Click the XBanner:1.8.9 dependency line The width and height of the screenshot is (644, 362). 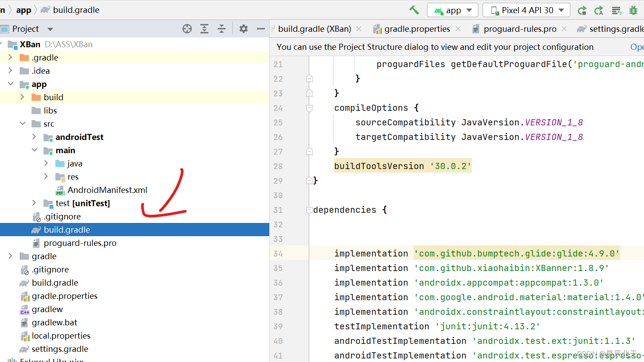click(471, 268)
